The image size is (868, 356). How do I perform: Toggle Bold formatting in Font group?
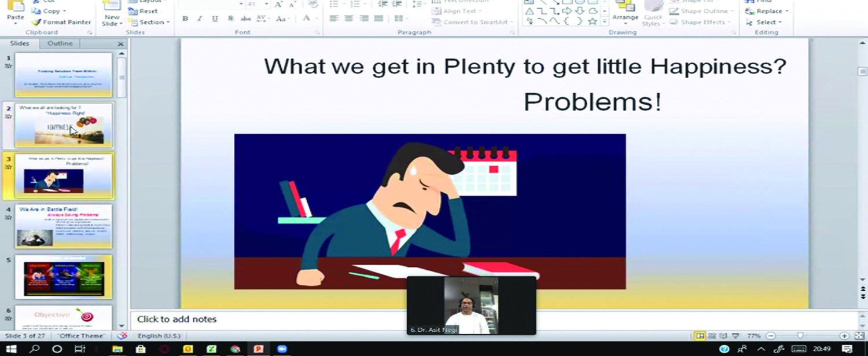point(185,19)
